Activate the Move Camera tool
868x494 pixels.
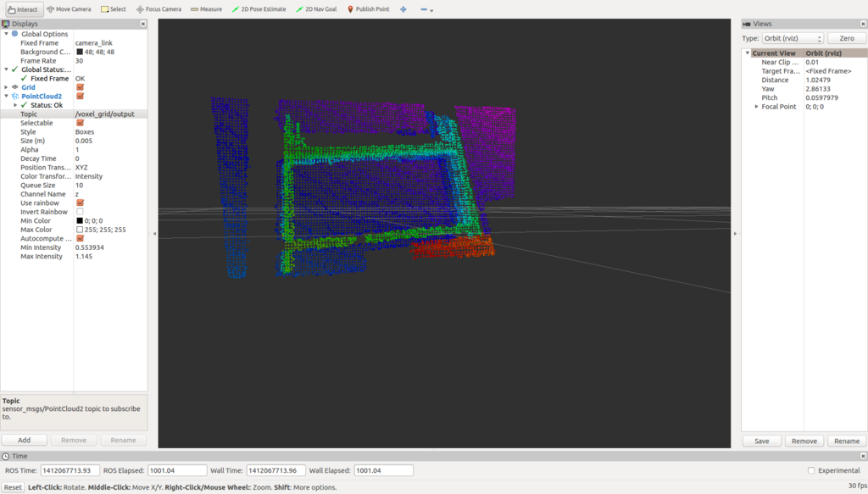click(69, 9)
